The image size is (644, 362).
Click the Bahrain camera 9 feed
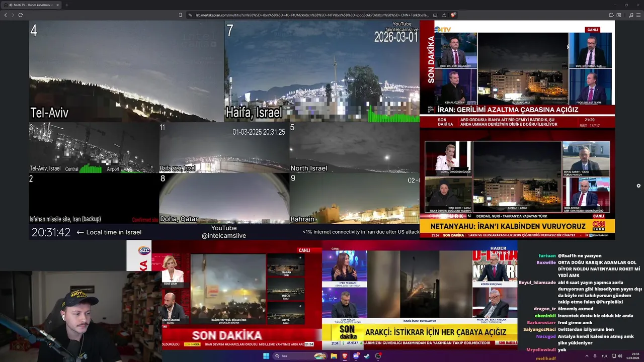coord(354,198)
